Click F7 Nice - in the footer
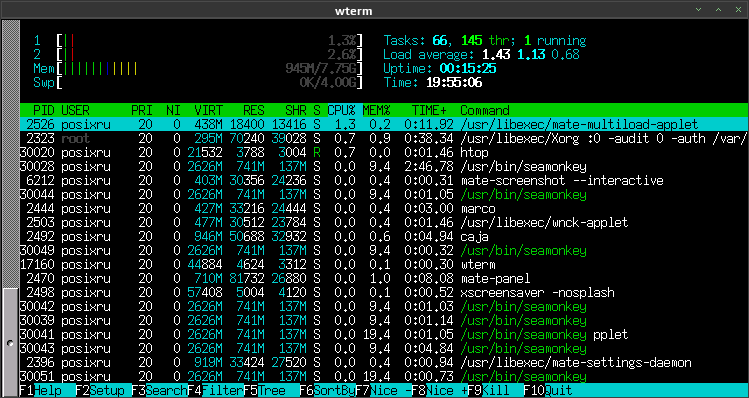The image size is (749, 398). [383, 390]
